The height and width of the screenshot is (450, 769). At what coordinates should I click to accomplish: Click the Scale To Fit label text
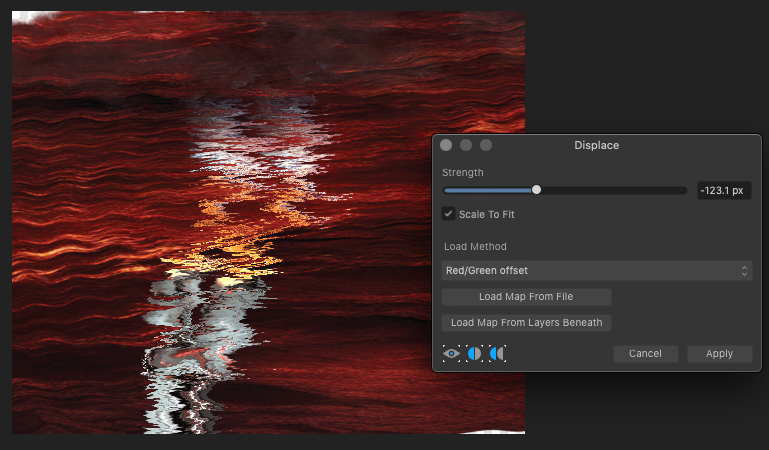(x=487, y=214)
